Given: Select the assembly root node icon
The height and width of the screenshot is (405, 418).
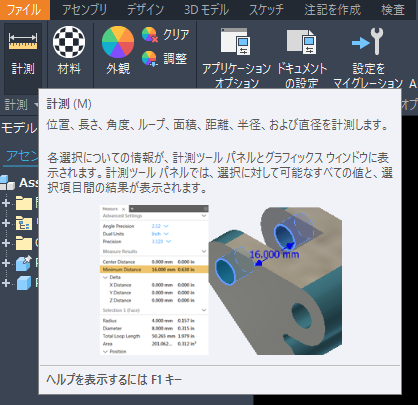Looking at the screenshot, I should (x=7, y=183).
